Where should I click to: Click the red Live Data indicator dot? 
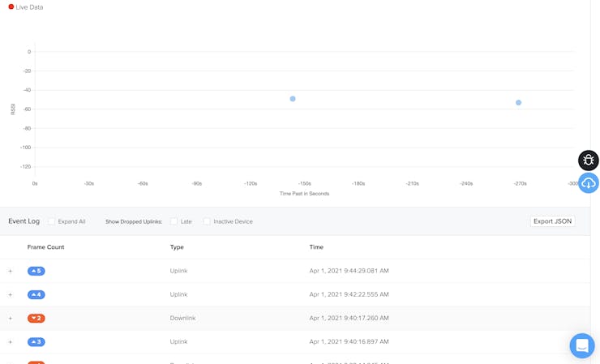coord(11,6)
